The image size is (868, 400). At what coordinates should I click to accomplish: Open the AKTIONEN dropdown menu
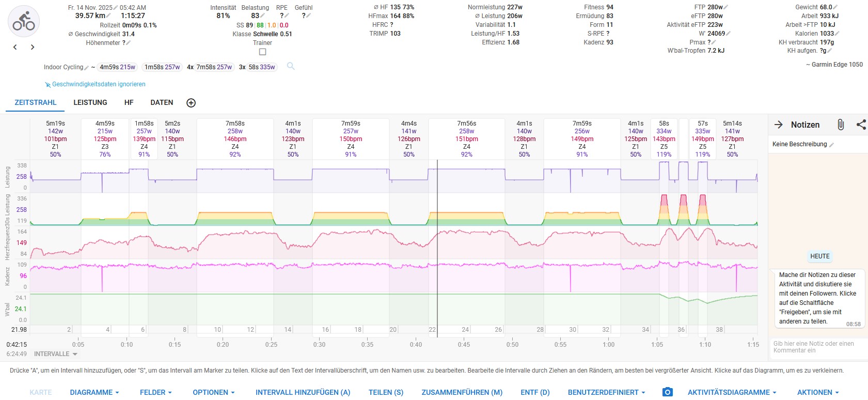tap(818, 392)
